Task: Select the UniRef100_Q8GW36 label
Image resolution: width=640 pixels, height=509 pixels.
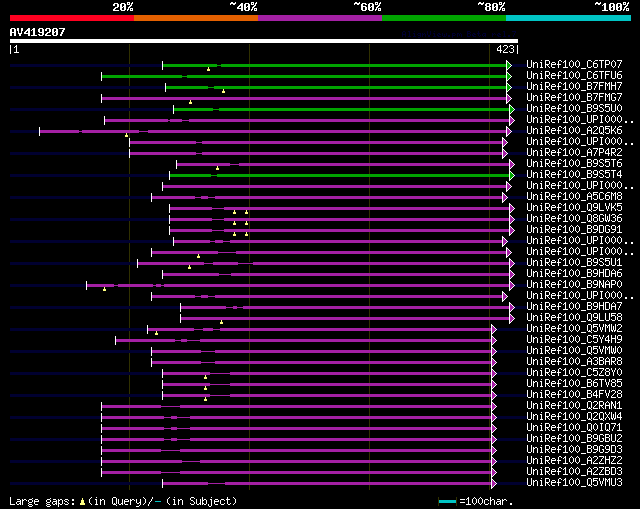Action: (x=574, y=219)
